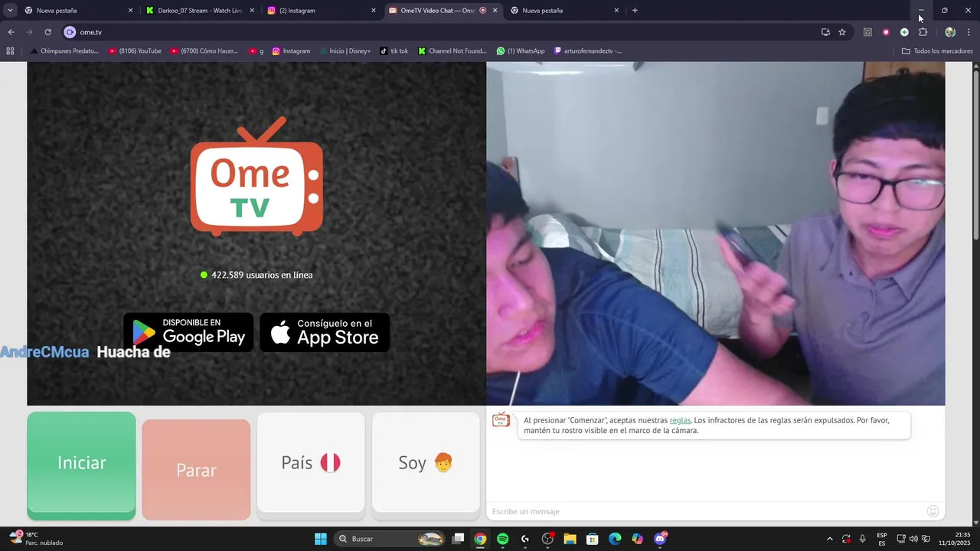This screenshot has height=551, width=980.
Task: Open the ESP language input selector
Action: (882, 539)
